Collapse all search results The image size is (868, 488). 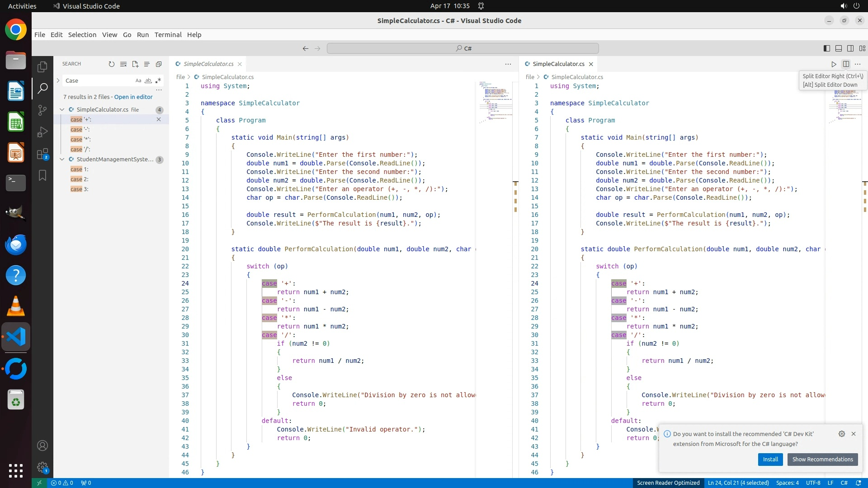coord(159,64)
